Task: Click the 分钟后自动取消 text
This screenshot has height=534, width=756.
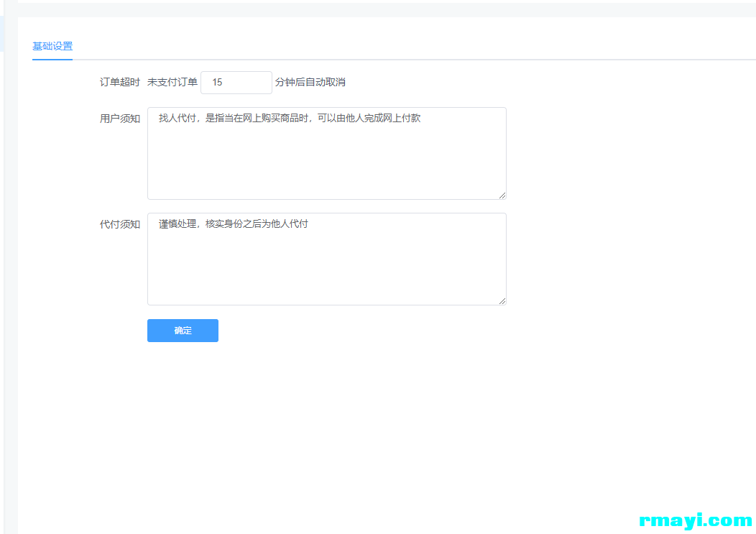Action: coord(310,83)
